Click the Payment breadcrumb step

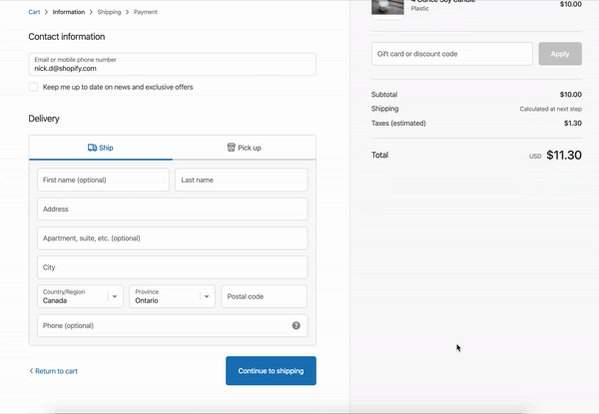click(146, 12)
